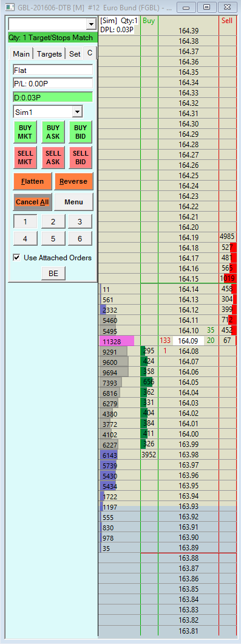Viewport: 241px width, 644px height.
Task: Click the Sell column header
Action: click(x=227, y=21)
